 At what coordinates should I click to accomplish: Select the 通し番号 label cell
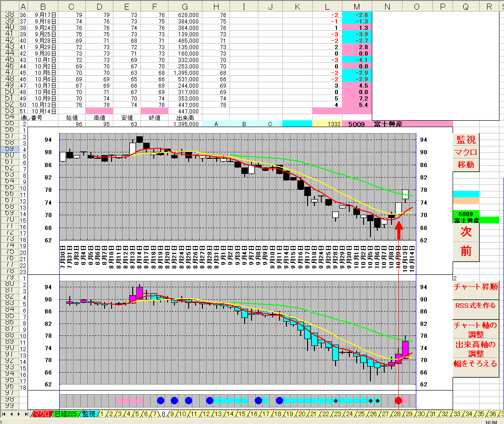[31, 118]
